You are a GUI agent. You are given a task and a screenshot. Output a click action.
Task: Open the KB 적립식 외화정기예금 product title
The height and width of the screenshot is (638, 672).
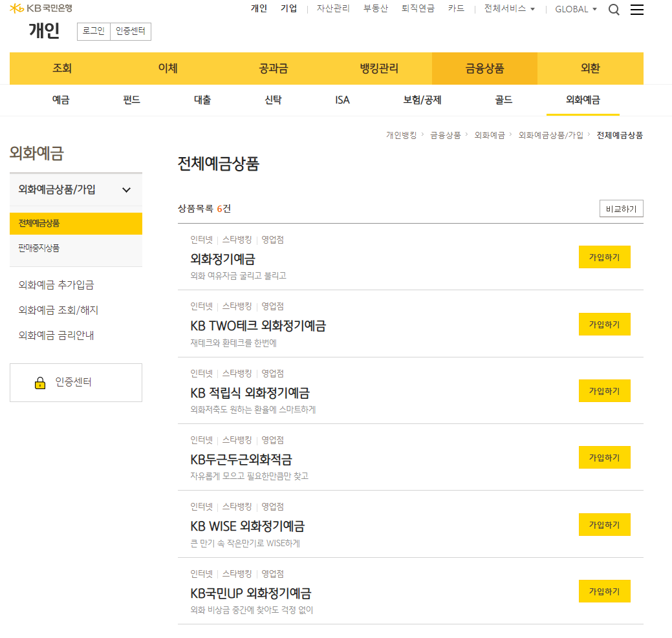[x=250, y=392]
